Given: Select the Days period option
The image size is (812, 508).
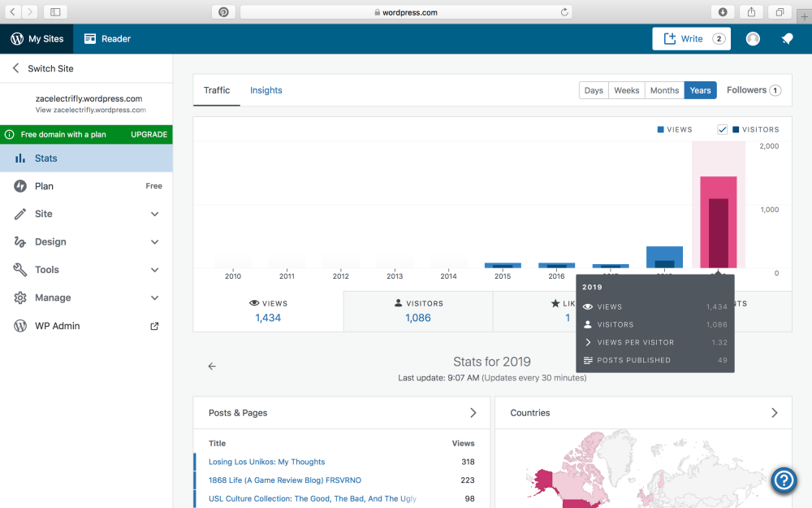Looking at the screenshot, I should (x=594, y=90).
